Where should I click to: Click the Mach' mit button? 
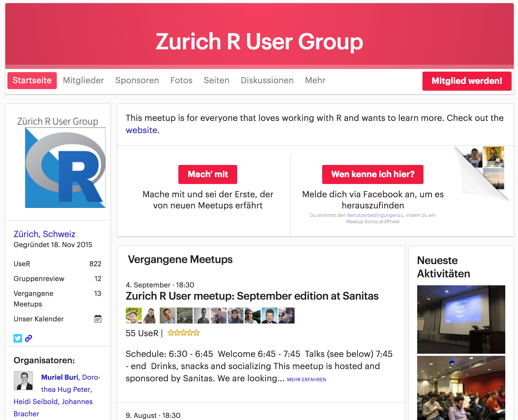click(x=208, y=174)
